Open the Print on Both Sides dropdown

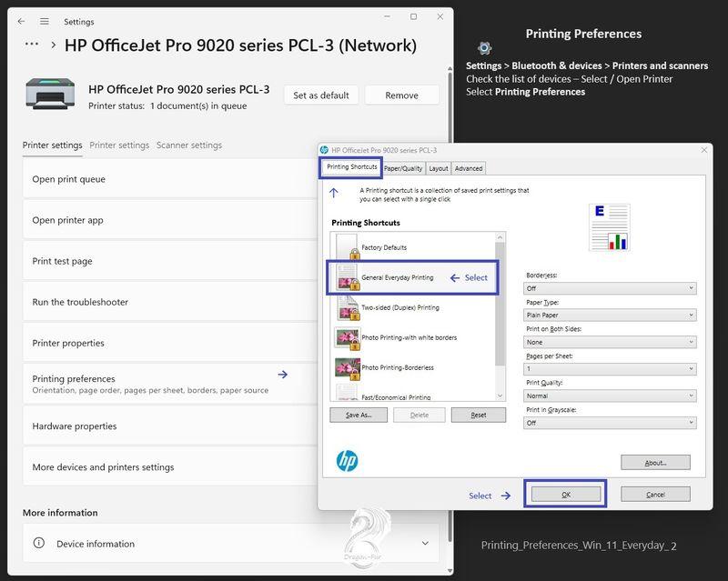tap(610, 342)
